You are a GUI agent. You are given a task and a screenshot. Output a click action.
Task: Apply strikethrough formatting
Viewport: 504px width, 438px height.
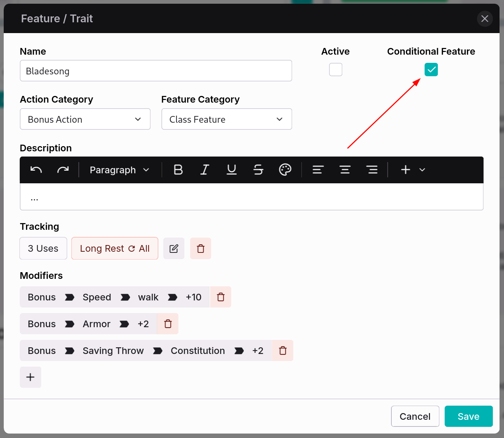click(258, 170)
